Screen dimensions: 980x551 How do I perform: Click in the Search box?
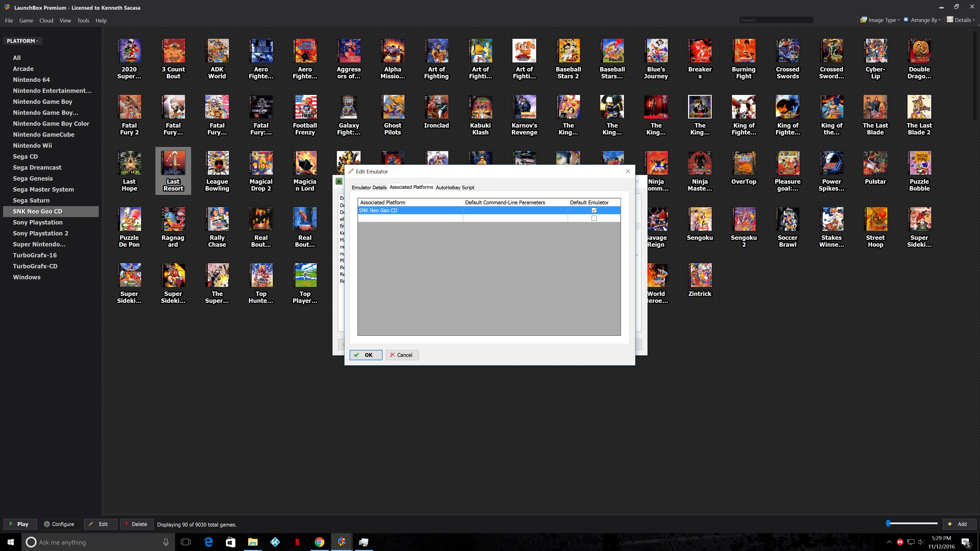[x=776, y=20]
